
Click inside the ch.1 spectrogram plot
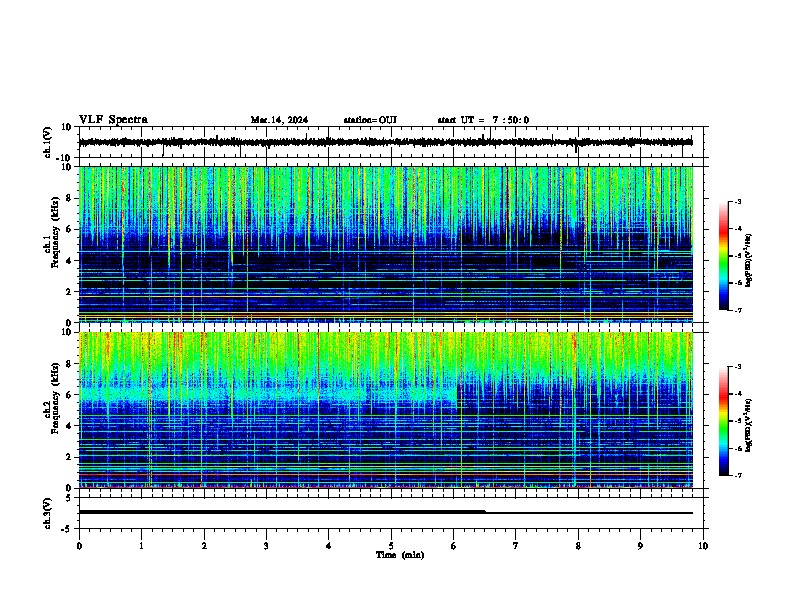pyautogui.click(x=385, y=244)
